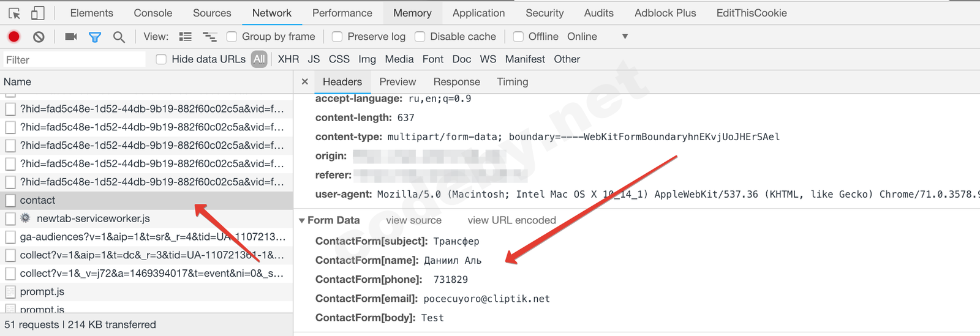Enable the Preserve log checkbox
The width and height of the screenshot is (980, 336).
337,37
